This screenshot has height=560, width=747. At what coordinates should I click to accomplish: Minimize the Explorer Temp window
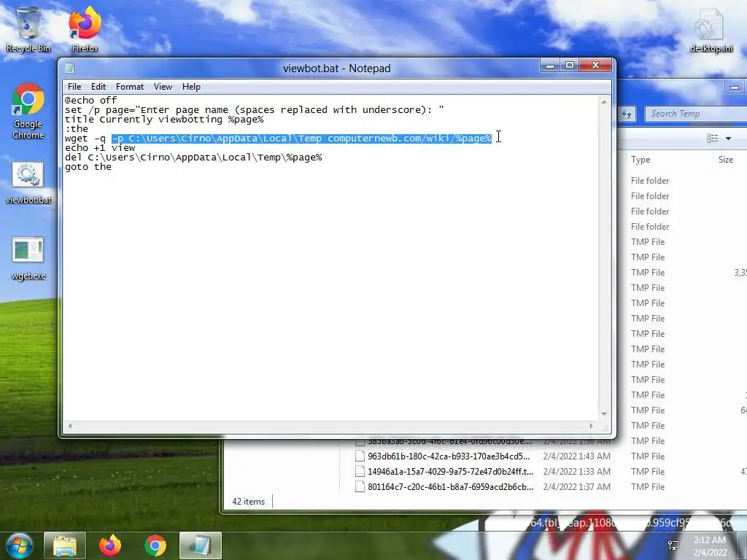point(734,87)
